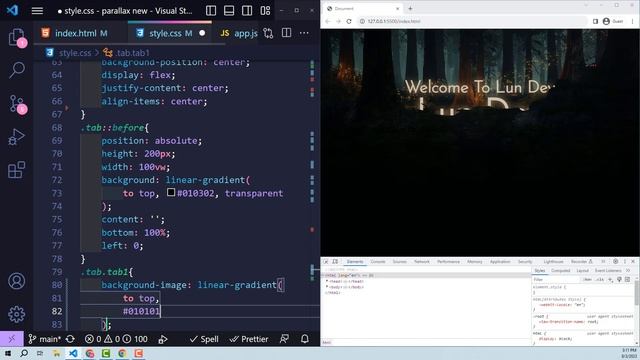Go back in Chrome
640x360 pixels.
(x=328, y=21)
